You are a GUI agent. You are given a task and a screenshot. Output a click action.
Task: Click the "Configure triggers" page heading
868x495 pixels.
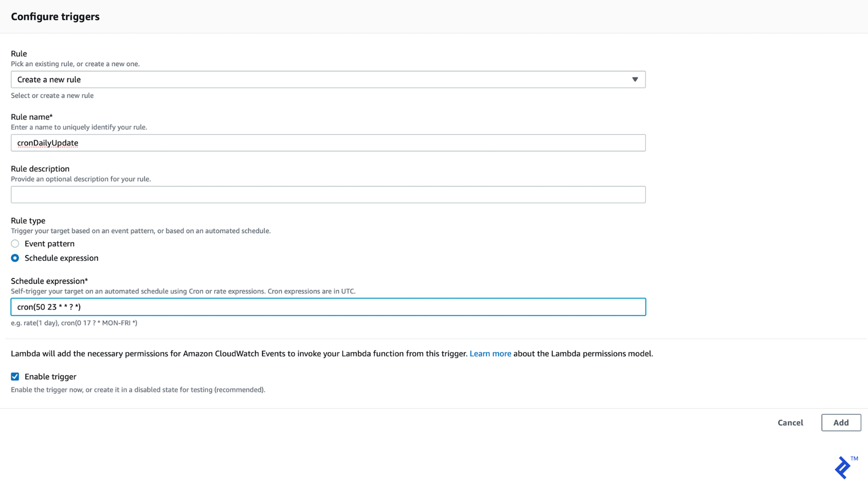55,16
